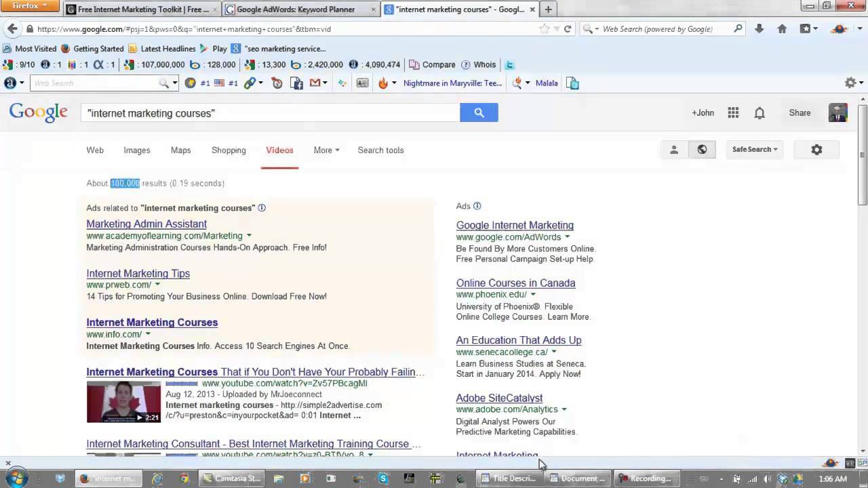The width and height of the screenshot is (868, 488).
Task: Expand the prweb.com ad URL arrow
Action: coord(157,285)
